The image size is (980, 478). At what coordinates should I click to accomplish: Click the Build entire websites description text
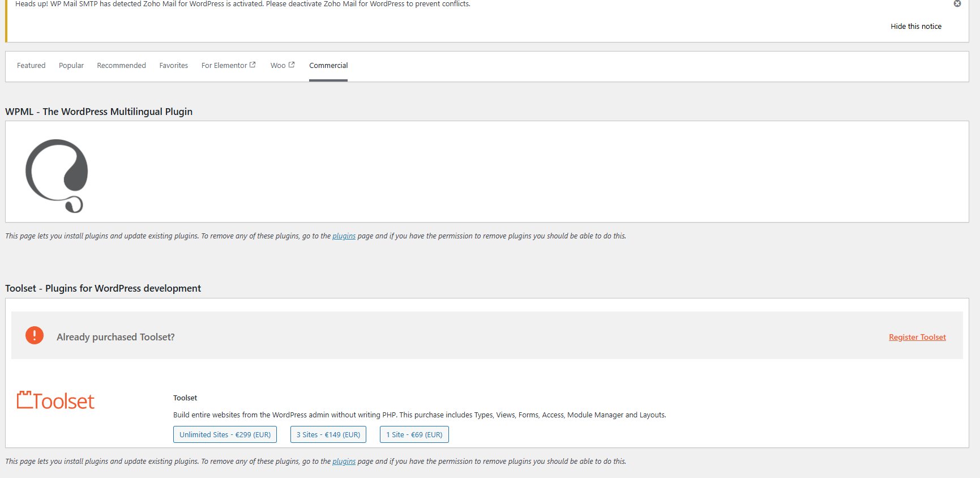(x=420, y=415)
